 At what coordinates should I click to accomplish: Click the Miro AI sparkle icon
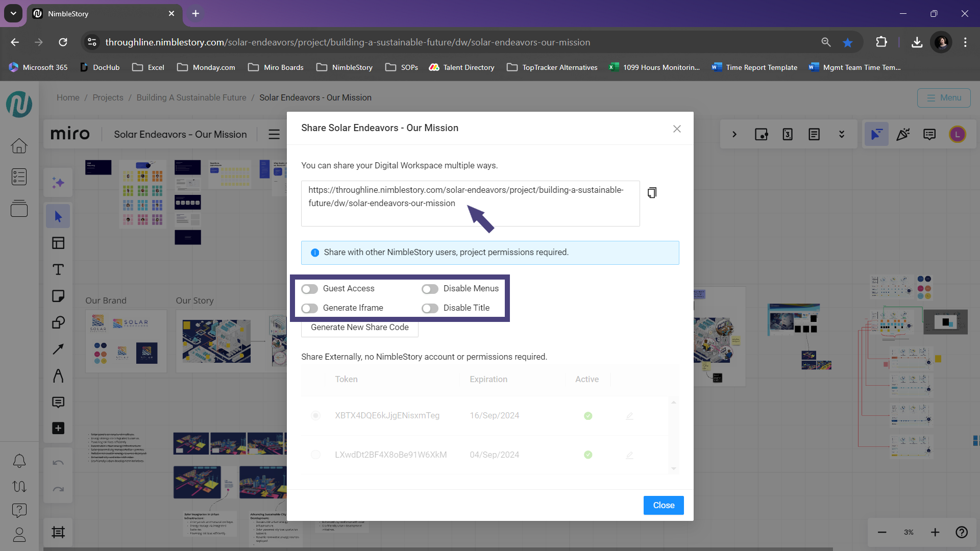[58, 183]
